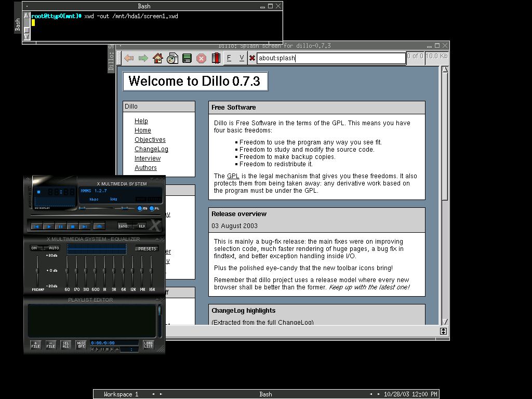Pause playback in XMMS main window
532x399 pixels.
[x=60, y=227]
